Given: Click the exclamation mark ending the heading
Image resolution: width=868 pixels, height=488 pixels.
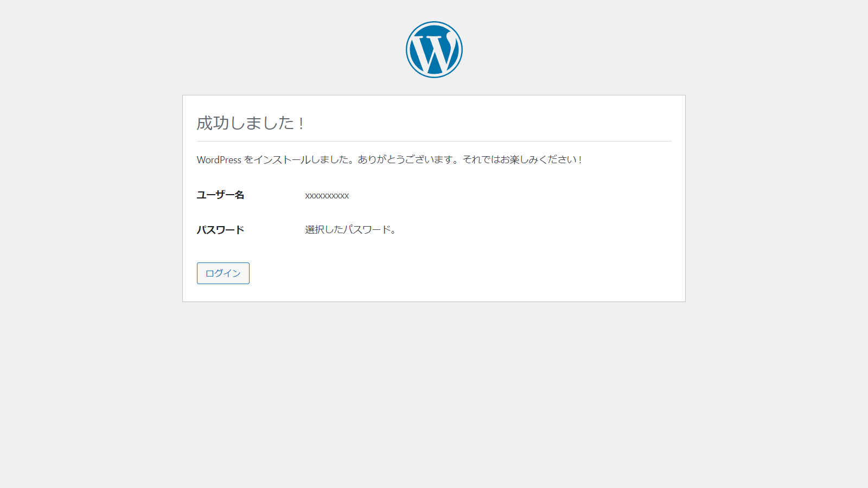Looking at the screenshot, I should (x=301, y=124).
